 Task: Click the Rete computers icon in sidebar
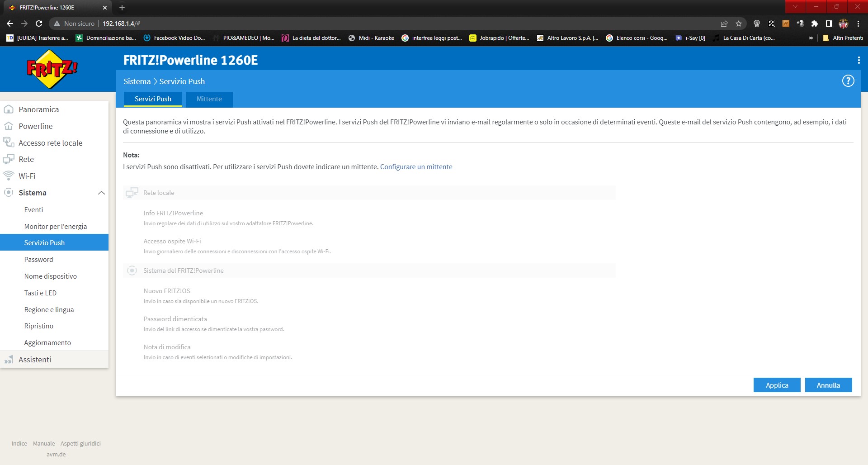[9, 159]
